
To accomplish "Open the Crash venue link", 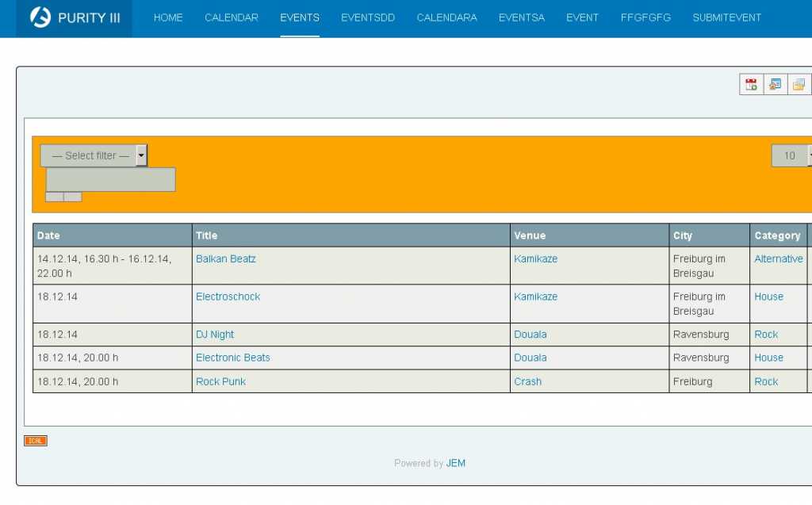I will click(527, 382).
